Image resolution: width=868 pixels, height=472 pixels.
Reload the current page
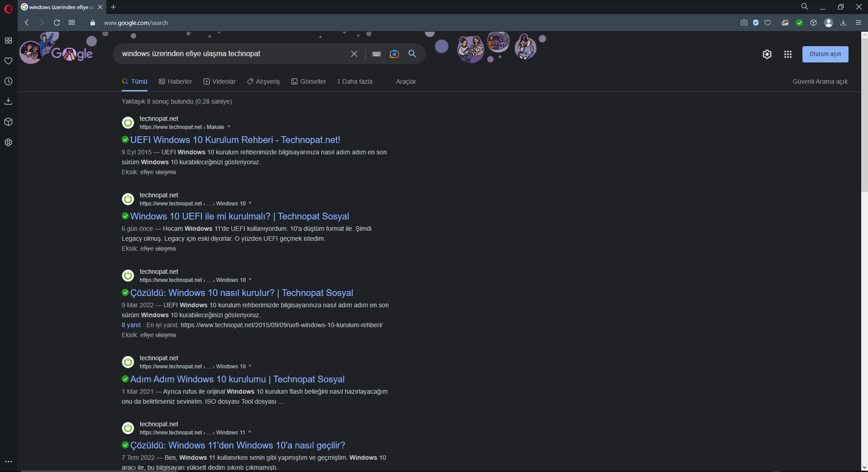click(x=57, y=23)
